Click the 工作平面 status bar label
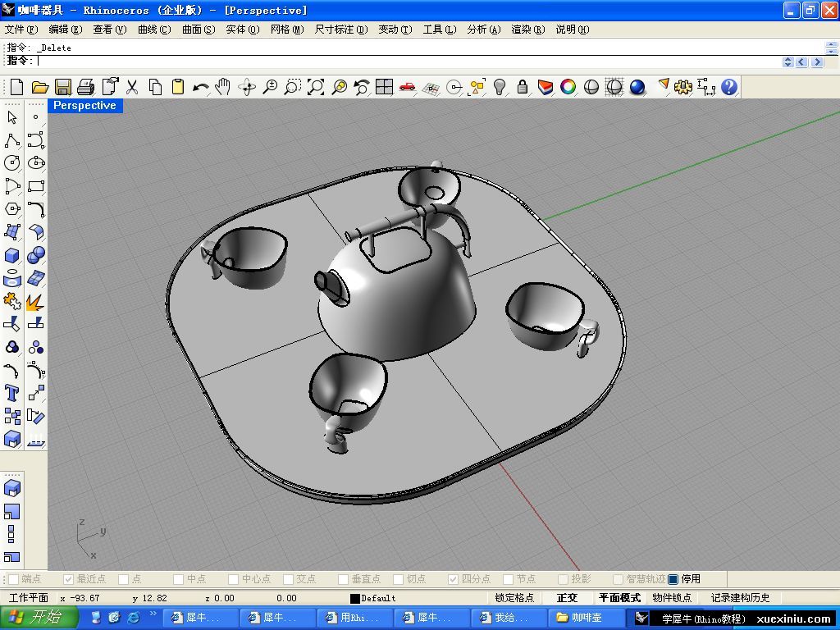 [29, 598]
